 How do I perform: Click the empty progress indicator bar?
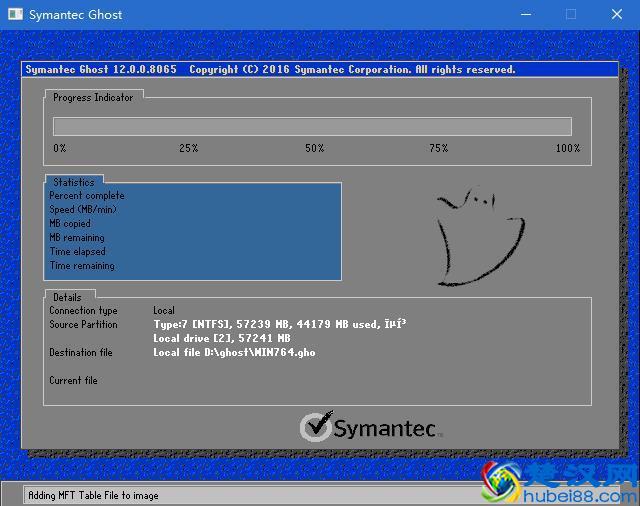[x=312, y=126]
